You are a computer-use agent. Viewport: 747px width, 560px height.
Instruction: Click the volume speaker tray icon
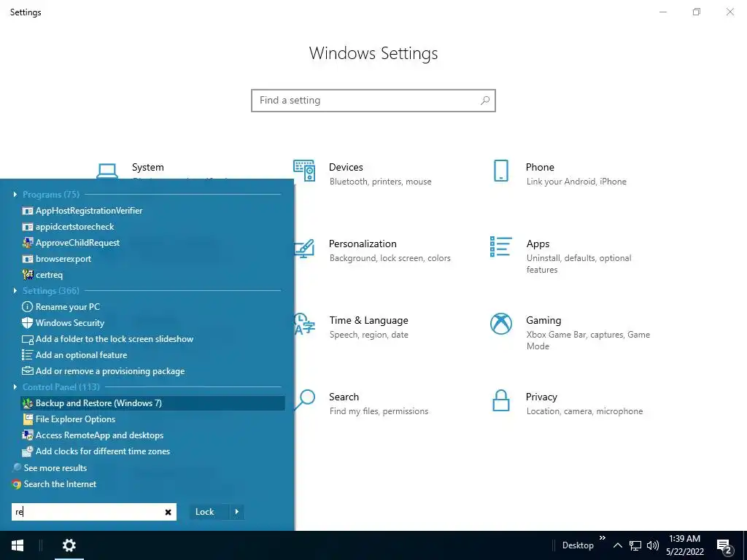(x=652, y=545)
